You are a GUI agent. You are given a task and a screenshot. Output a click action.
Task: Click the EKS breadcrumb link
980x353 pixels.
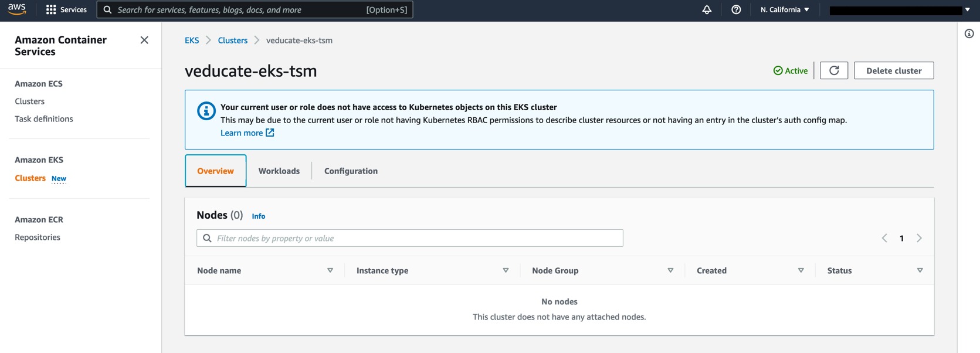point(192,40)
